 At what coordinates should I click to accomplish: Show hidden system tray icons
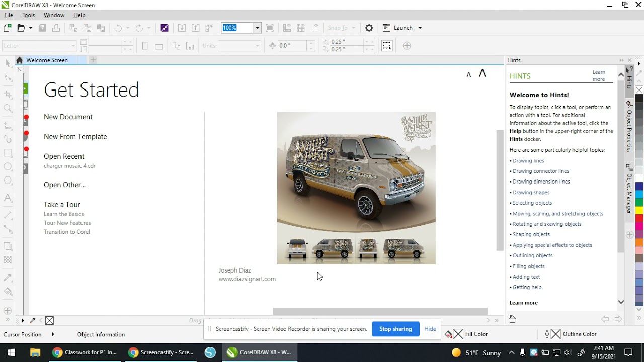click(x=511, y=352)
